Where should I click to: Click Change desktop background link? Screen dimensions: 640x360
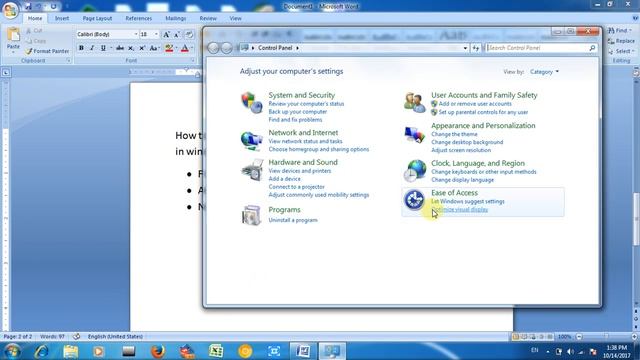[x=467, y=142]
